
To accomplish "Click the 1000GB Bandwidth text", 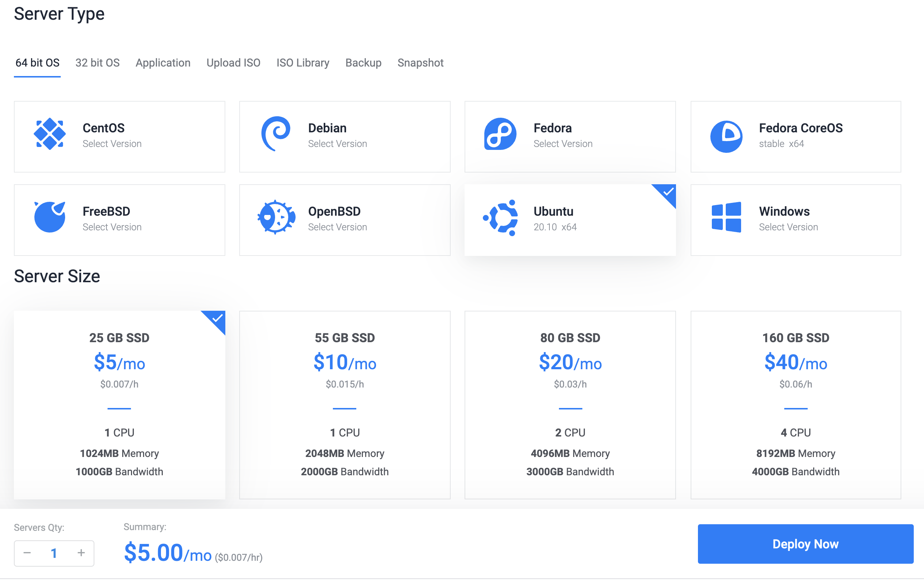I will [x=119, y=472].
